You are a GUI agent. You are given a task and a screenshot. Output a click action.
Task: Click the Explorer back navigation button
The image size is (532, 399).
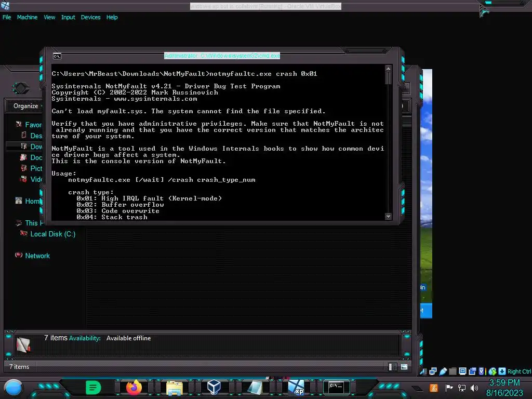coord(21,88)
